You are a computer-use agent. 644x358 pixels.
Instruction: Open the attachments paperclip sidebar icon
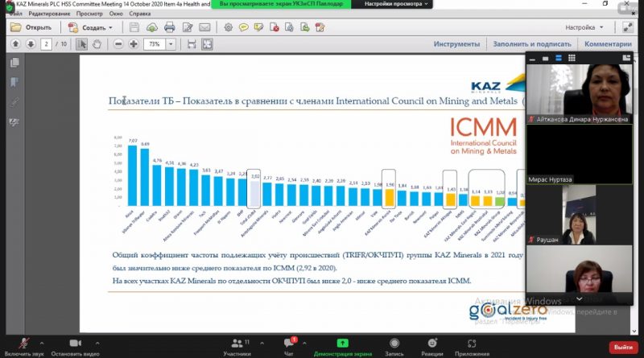(14, 102)
